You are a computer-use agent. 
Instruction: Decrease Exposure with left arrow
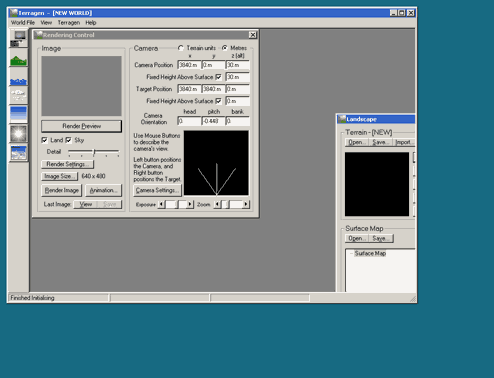(x=161, y=204)
